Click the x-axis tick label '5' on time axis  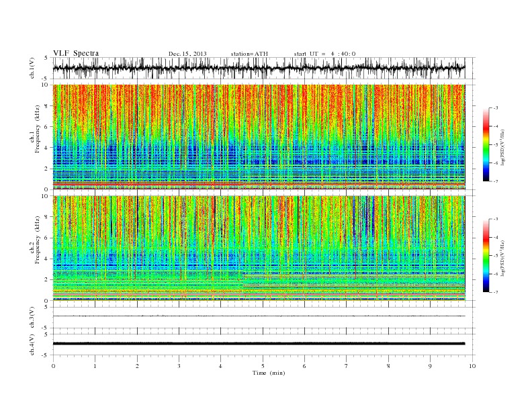pos(263,366)
